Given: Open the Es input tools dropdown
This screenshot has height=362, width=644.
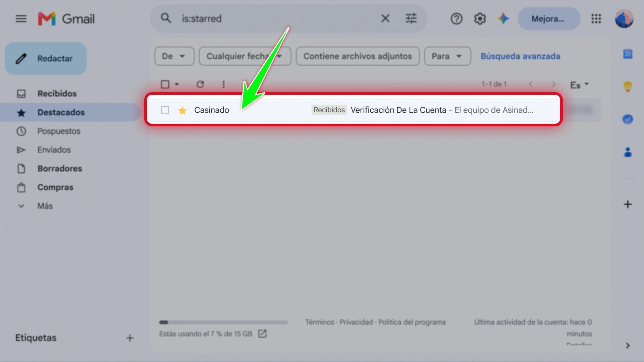Looking at the screenshot, I should pos(579,85).
